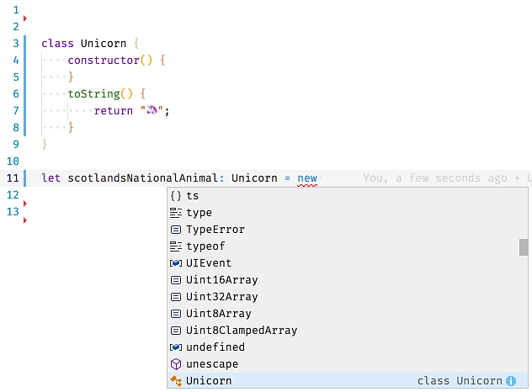
Task: Click the function cube icon beside unescape
Action: point(176,364)
